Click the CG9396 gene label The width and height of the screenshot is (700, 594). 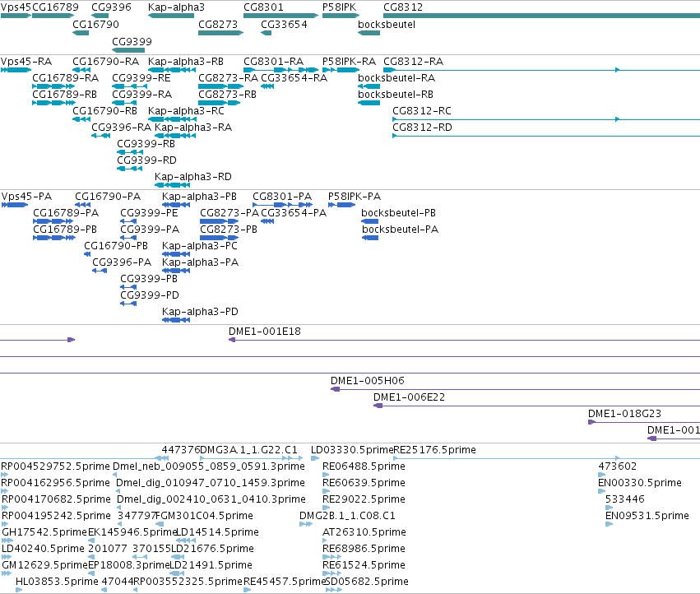111,7
